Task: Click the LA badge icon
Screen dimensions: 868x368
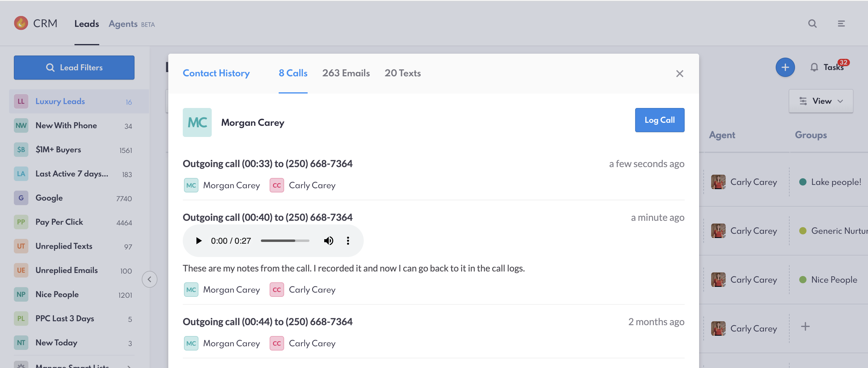Action: click(x=21, y=174)
